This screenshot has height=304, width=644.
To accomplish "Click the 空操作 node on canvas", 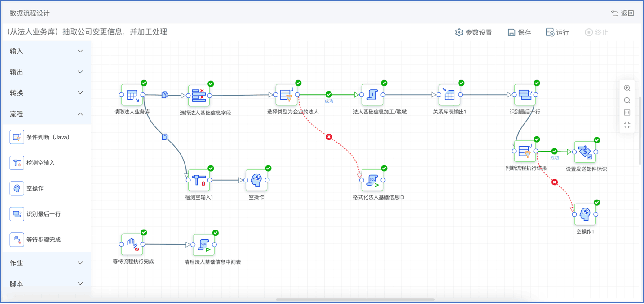I will tap(256, 180).
